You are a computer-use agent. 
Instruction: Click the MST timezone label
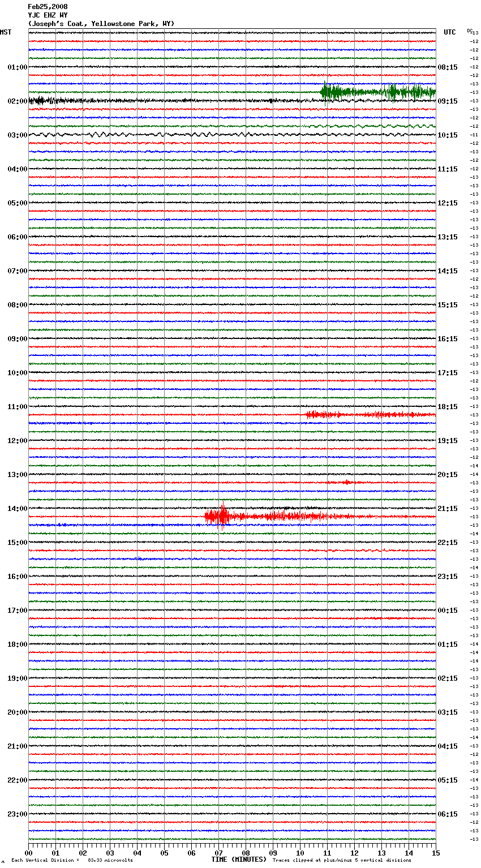[6, 32]
